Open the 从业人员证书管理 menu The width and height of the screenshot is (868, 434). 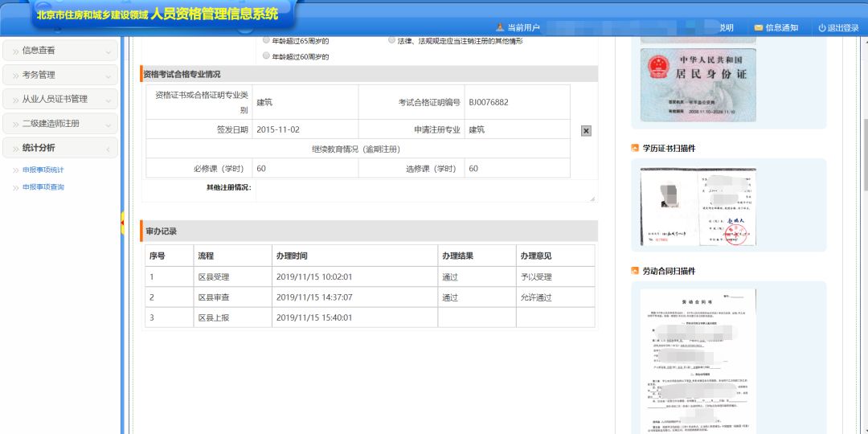coord(60,99)
